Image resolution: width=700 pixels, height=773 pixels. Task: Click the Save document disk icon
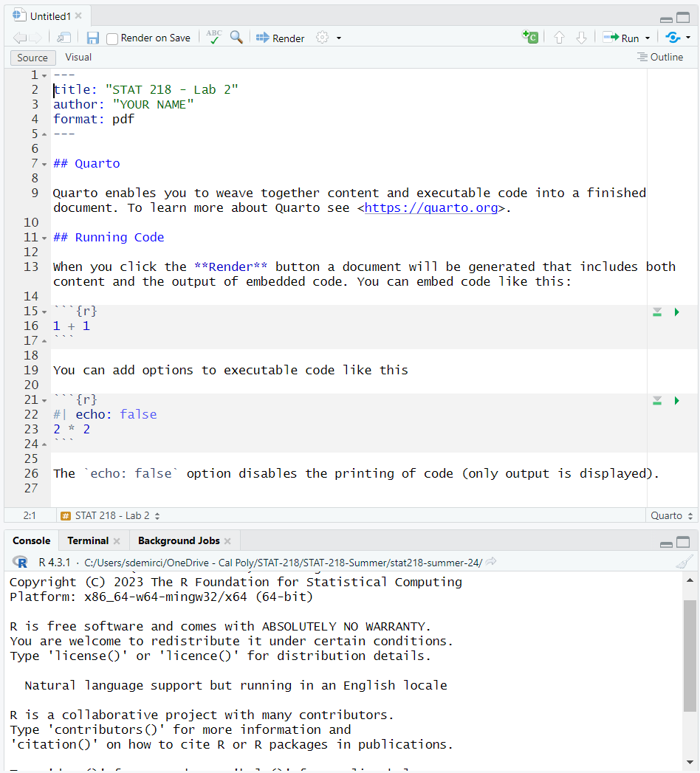[x=93, y=38]
